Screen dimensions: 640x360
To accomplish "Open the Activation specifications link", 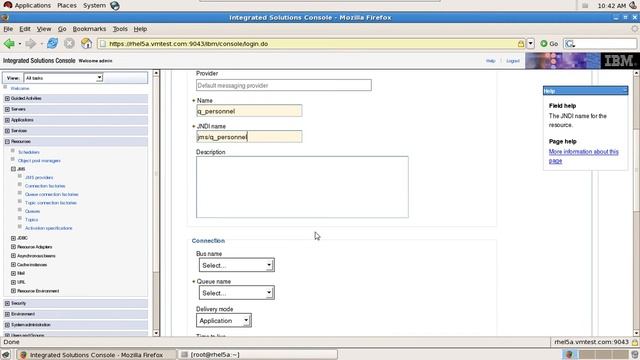I will (x=49, y=228).
